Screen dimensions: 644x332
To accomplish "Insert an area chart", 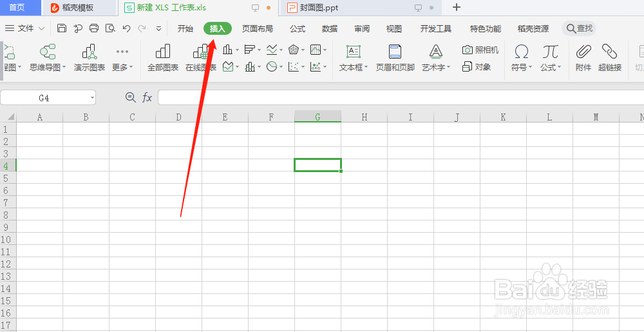I will [227, 66].
